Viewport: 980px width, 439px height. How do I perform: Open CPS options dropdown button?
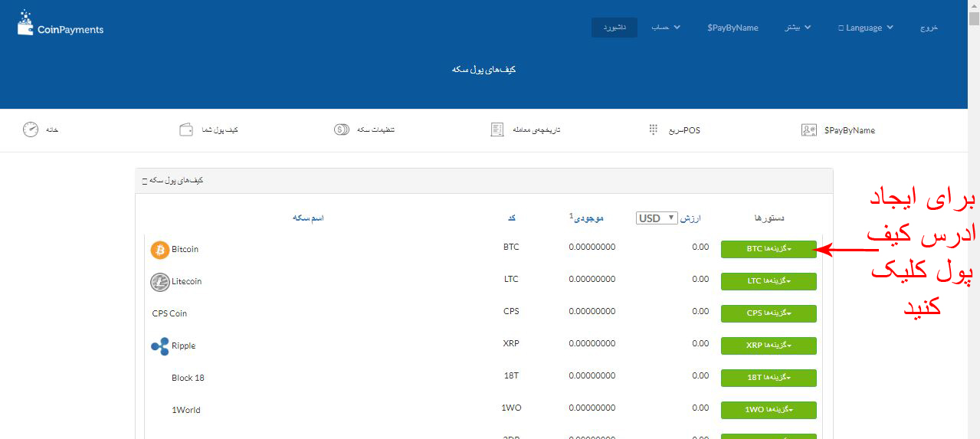[x=769, y=313]
